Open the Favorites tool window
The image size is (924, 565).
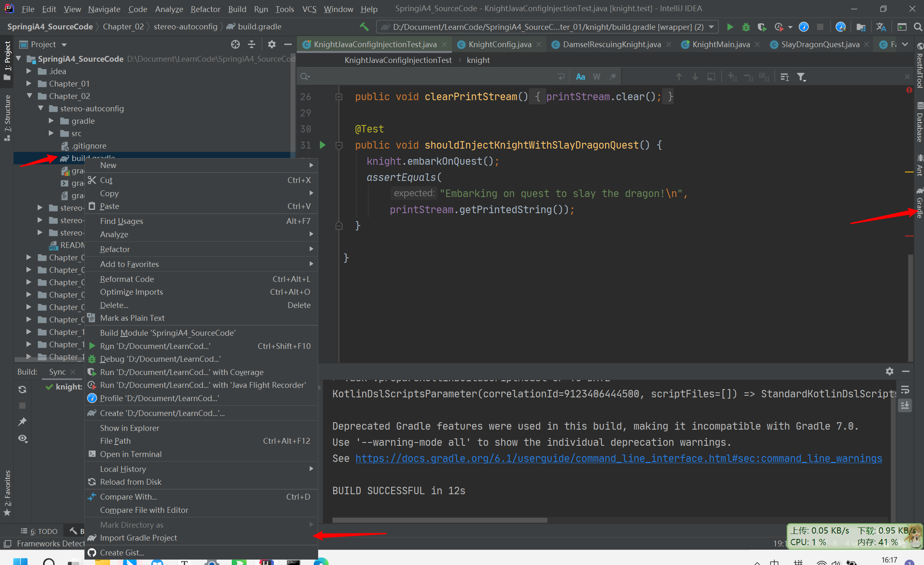coord(7,494)
